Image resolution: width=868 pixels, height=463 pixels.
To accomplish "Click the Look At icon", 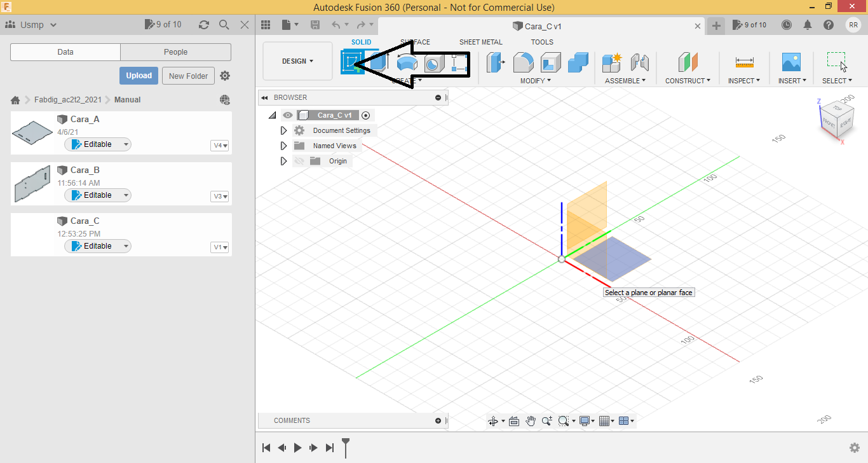I will pyautogui.click(x=514, y=421).
